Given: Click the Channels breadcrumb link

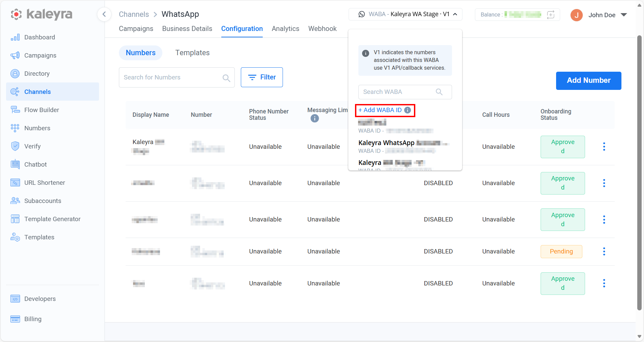Looking at the screenshot, I should click(x=134, y=14).
